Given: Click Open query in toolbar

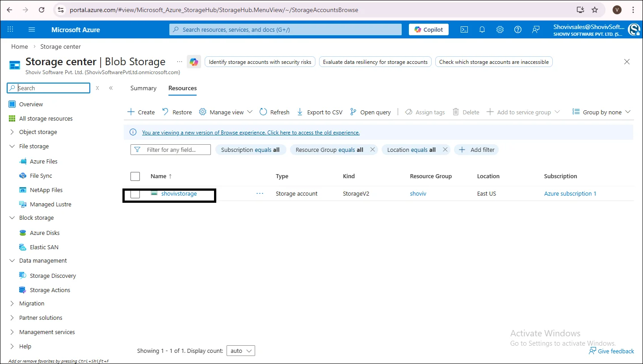Looking at the screenshot, I should (x=370, y=112).
